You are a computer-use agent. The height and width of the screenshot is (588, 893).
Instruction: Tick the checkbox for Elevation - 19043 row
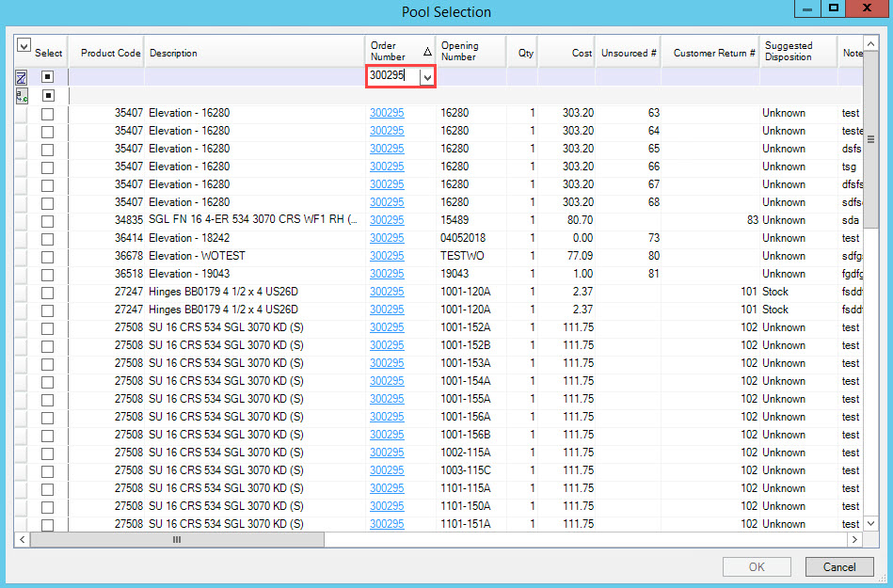[48, 275]
